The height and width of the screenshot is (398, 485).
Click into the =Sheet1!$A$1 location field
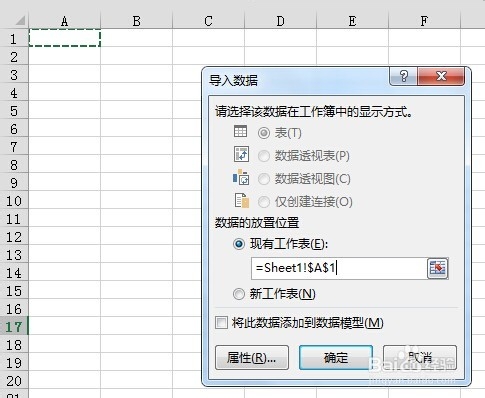point(339,268)
